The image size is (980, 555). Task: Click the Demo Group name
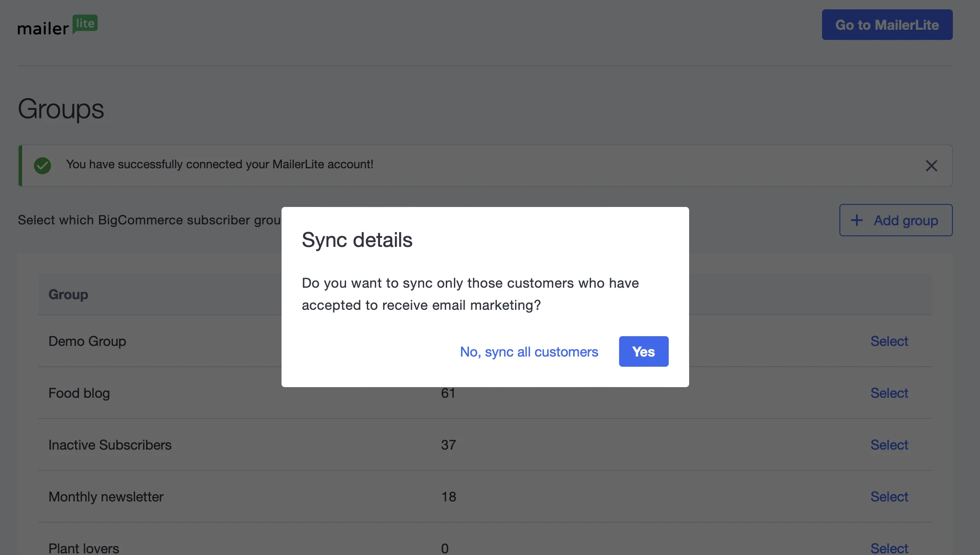[87, 341]
